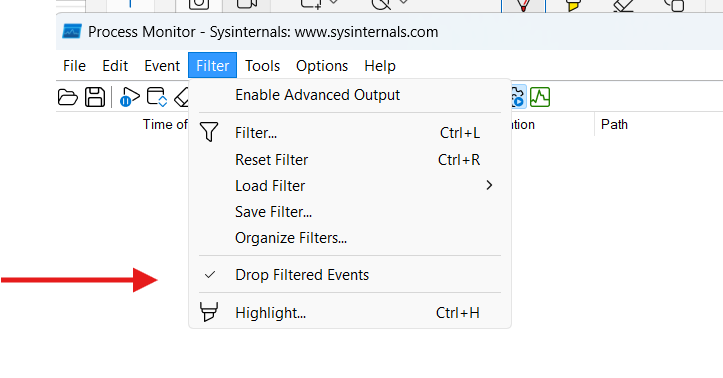The image size is (723, 378).
Task: Click the Time of Day column header
Action: 165,124
